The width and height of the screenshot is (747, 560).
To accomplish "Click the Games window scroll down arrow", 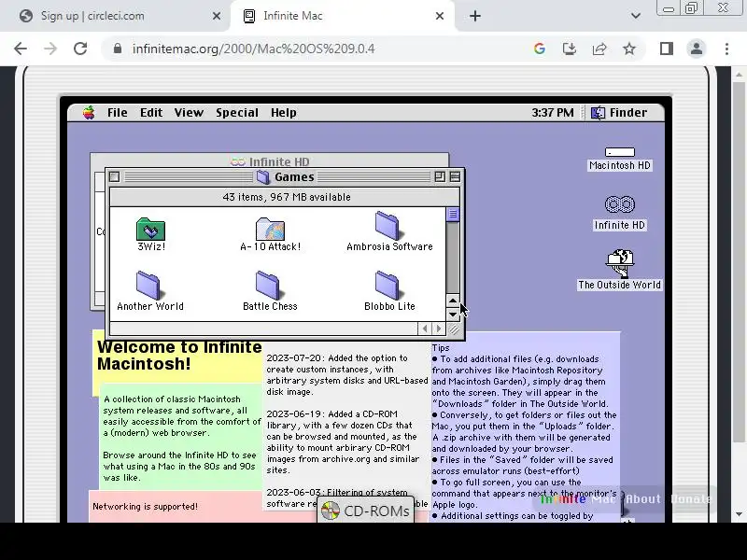I will pyautogui.click(x=453, y=315).
